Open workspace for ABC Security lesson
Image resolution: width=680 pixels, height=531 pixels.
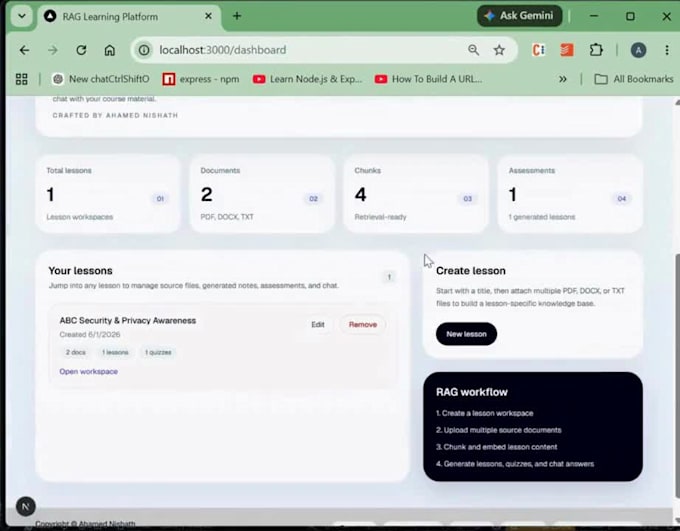pyautogui.click(x=88, y=371)
